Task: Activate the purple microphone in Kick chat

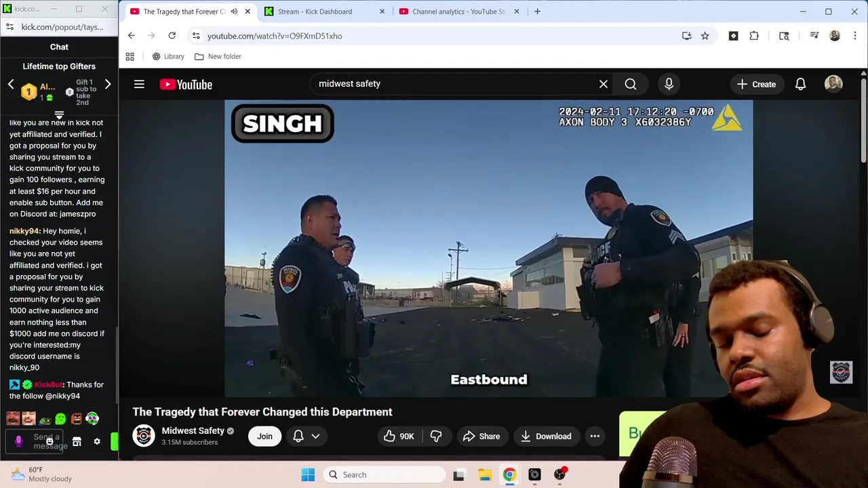Action: point(19,441)
